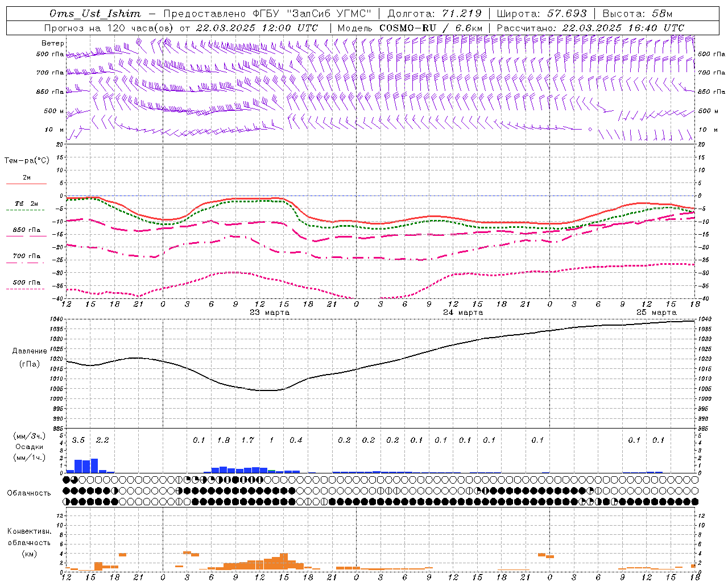
Task: Click the 700 гПа temperature legend entry
Action: coord(27,256)
